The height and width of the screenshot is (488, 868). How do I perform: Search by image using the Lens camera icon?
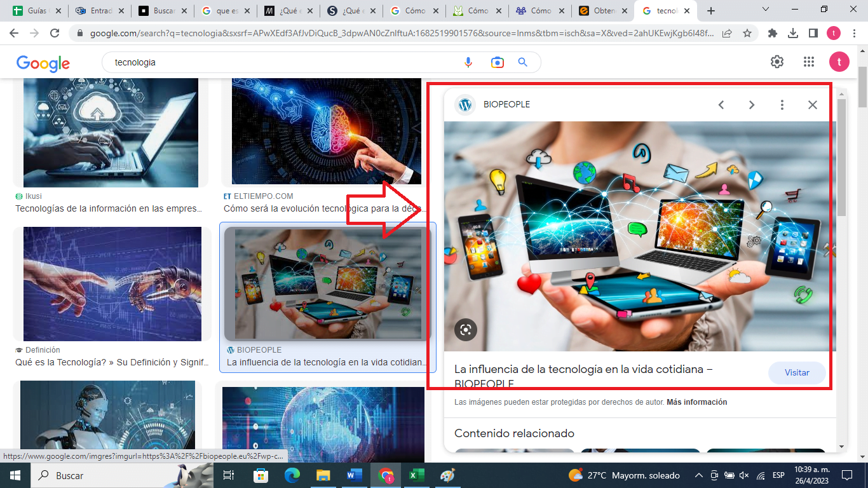497,62
